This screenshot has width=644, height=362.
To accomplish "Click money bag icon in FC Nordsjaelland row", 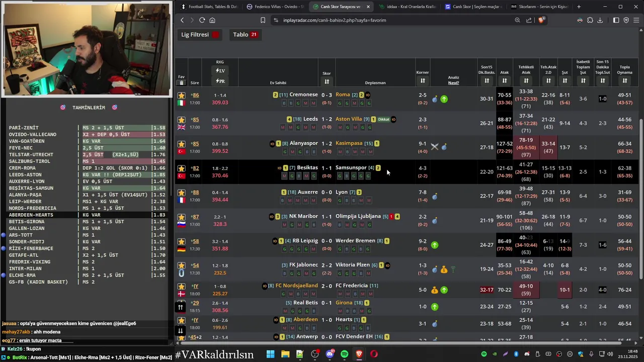I will (x=435, y=290).
